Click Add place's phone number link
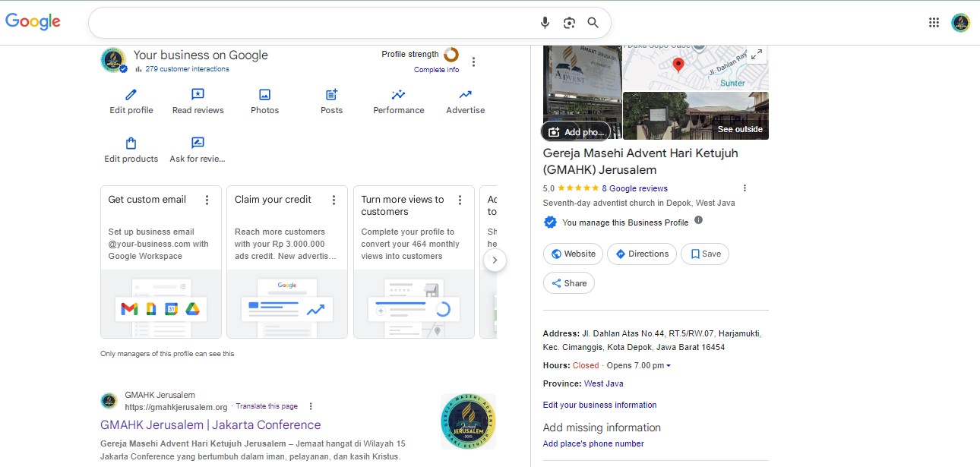 (x=593, y=443)
